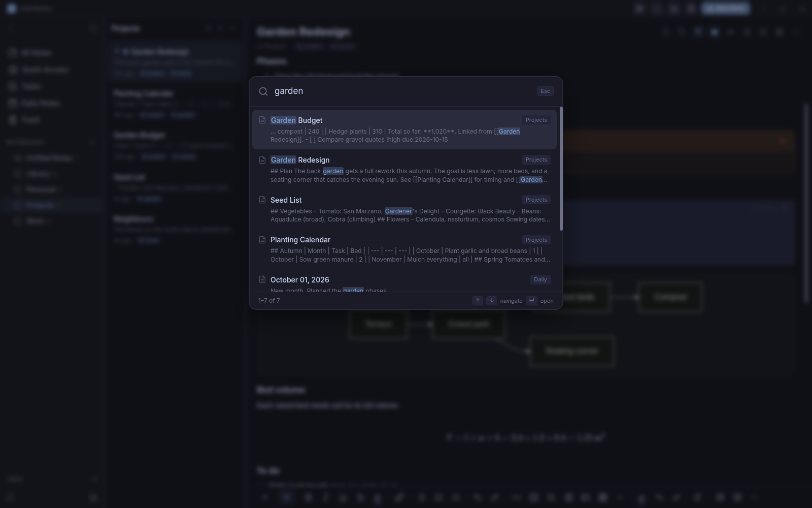This screenshot has height=508, width=812.
Task: Click the Daily tag on October 01 row
Action: (540, 279)
